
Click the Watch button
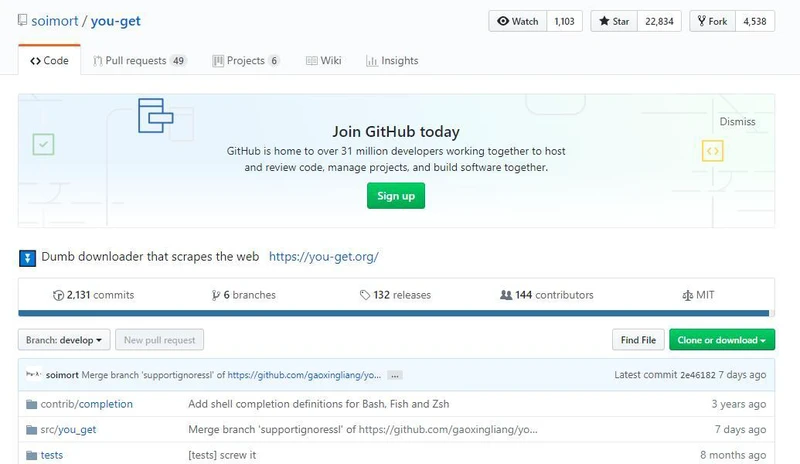pyautogui.click(x=518, y=21)
